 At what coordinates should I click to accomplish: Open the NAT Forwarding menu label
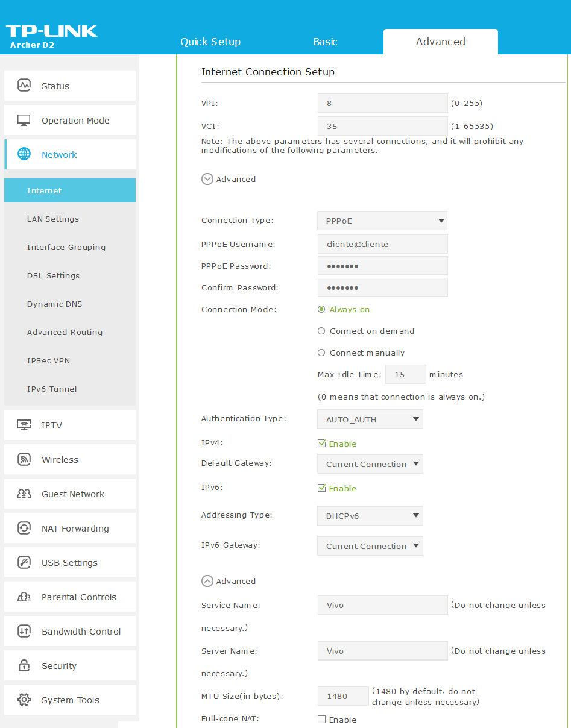tap(75, 529)
